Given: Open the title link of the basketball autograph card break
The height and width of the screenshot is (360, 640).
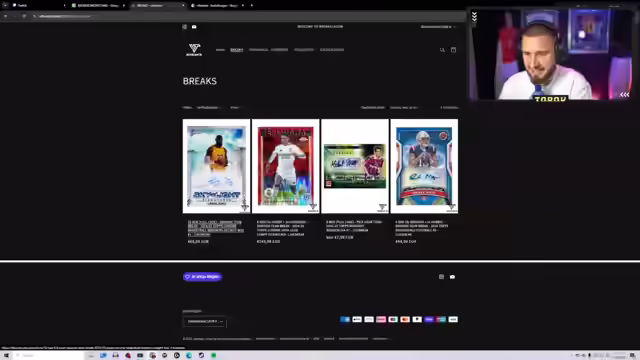Looking at the screenshot, I should [x=216, y=228].
